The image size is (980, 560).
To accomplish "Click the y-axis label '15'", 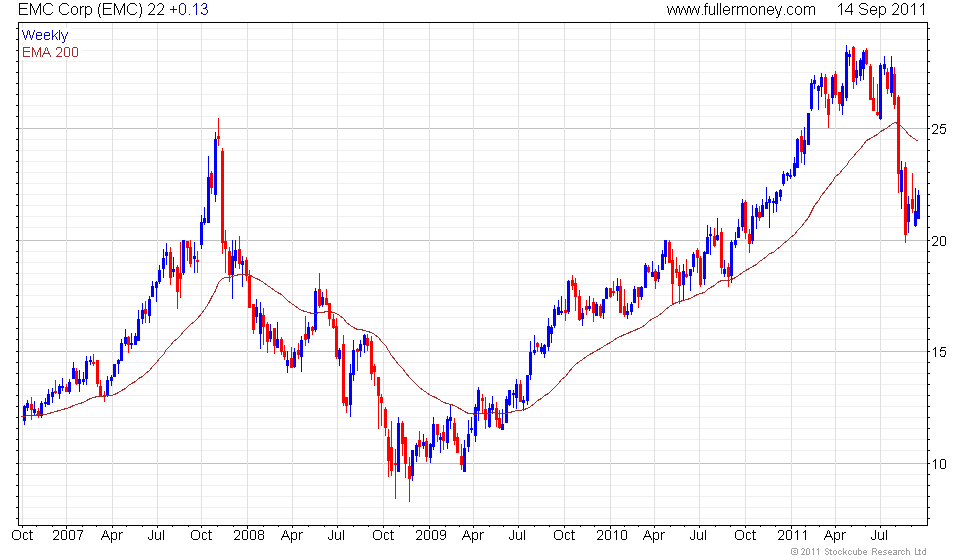I will (939, 352).
